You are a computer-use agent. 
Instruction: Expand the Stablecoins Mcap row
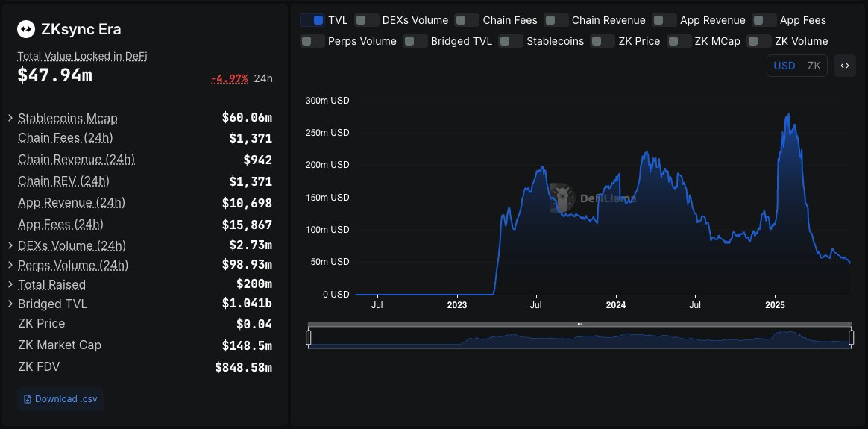(x=10, y=118)
